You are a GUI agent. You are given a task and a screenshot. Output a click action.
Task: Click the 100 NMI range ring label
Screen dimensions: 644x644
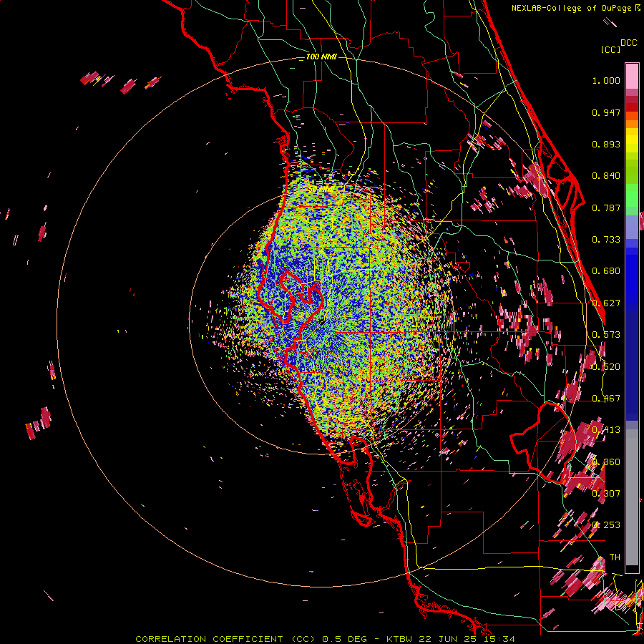[x=321, y=57]
